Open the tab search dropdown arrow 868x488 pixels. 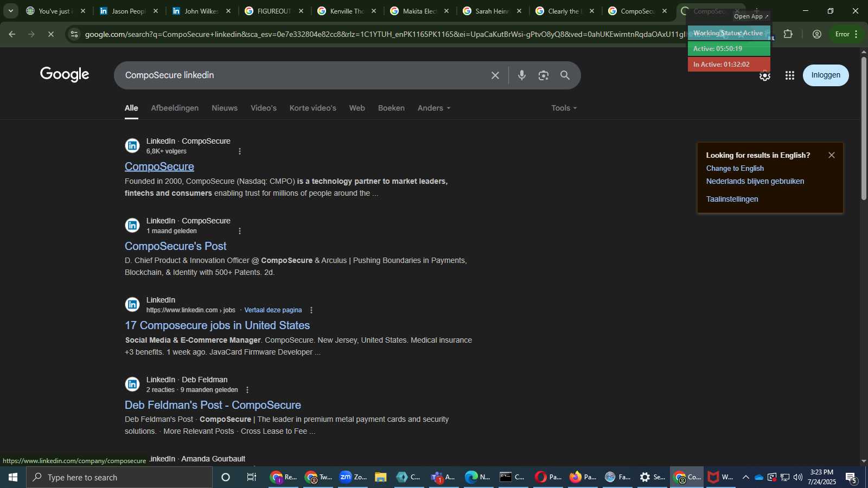tap(10, 11)
